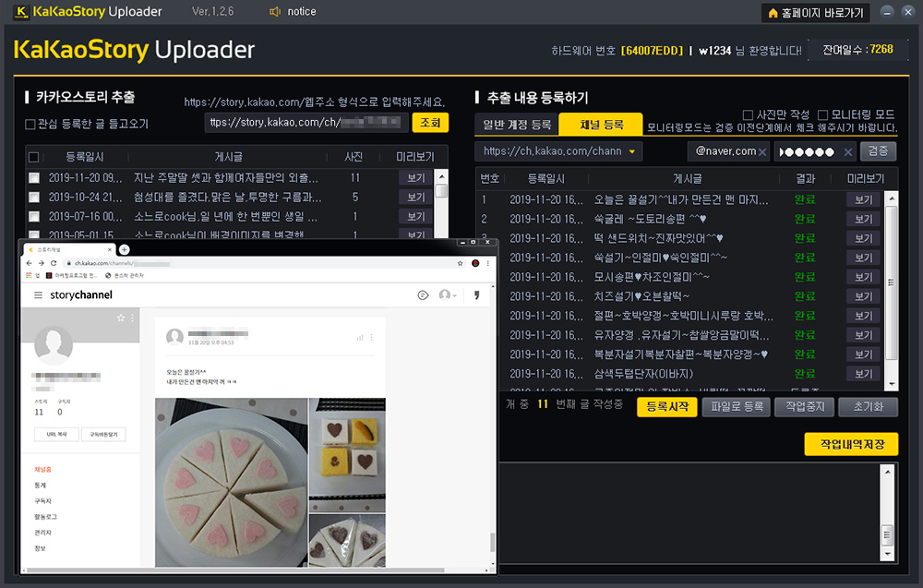Click the chat bubble icon in storychannel header
The width and height of the screenshot is (923, 588).
coord(423,295)
